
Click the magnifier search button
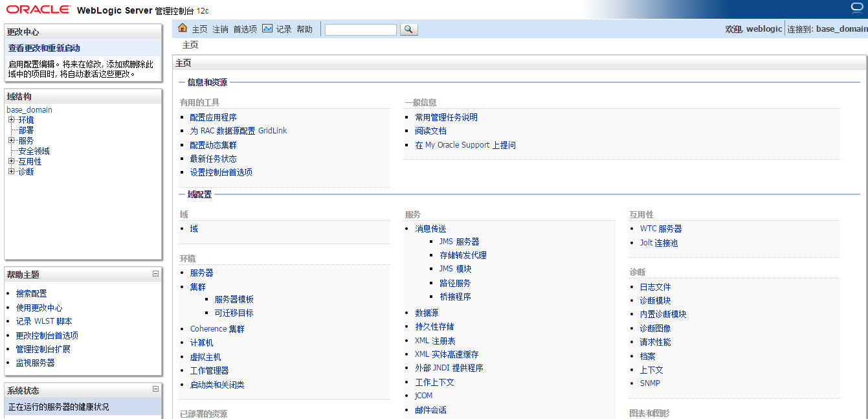click(409, 29)
